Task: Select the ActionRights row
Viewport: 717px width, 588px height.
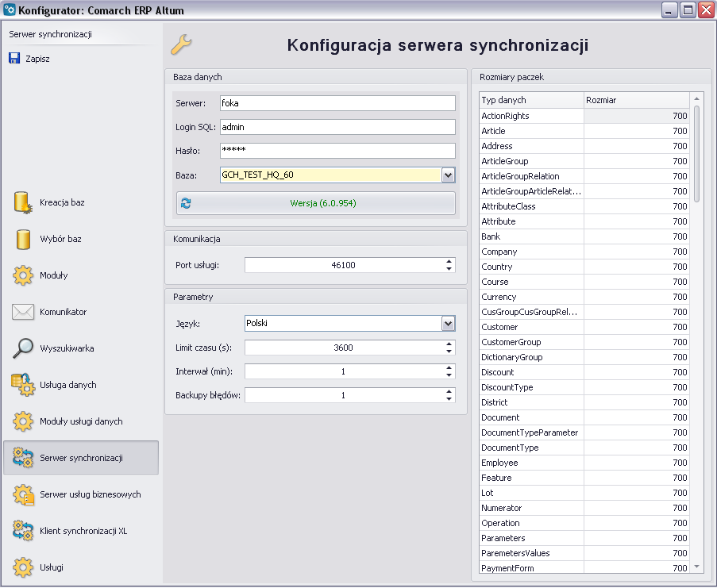Action: [584, 116]
